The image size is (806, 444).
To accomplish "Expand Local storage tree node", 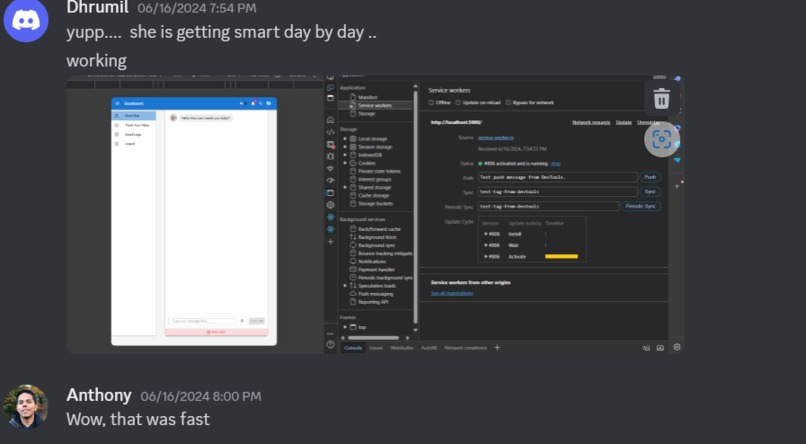I will click(345, 139).
